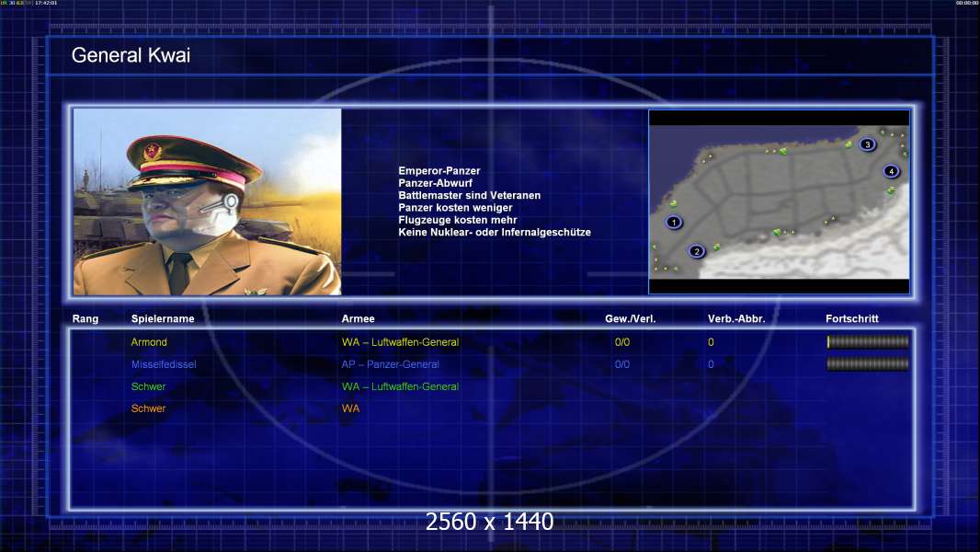Click the 'Spielername' column header
980x552 pixels.
pyautogui.click(x=163, y=319)
